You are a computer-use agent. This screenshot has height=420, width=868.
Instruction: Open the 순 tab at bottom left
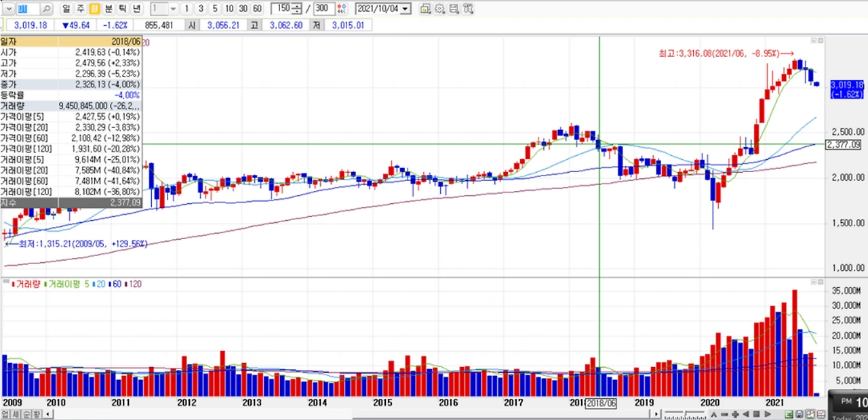click(x=26, y=414)
